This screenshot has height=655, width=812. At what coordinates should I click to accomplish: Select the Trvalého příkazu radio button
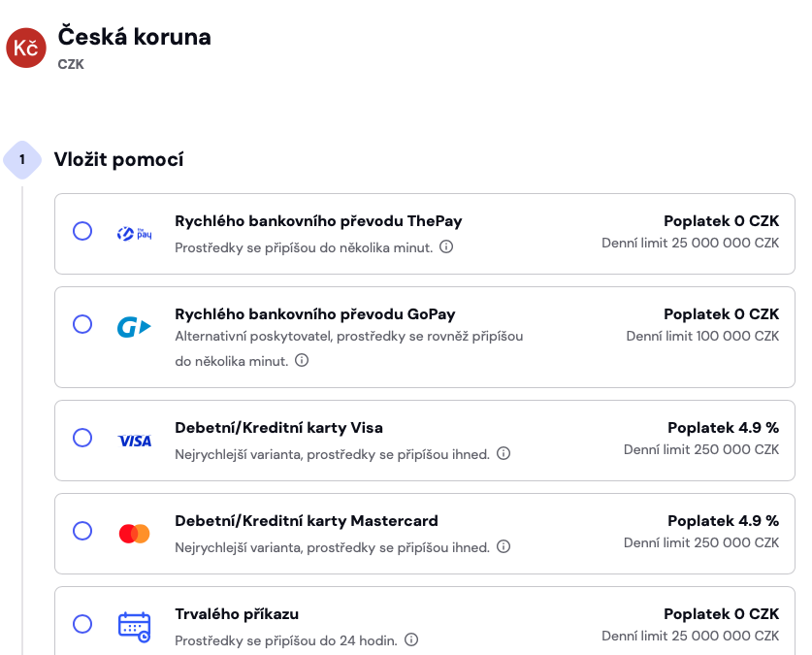click(82, 624)
